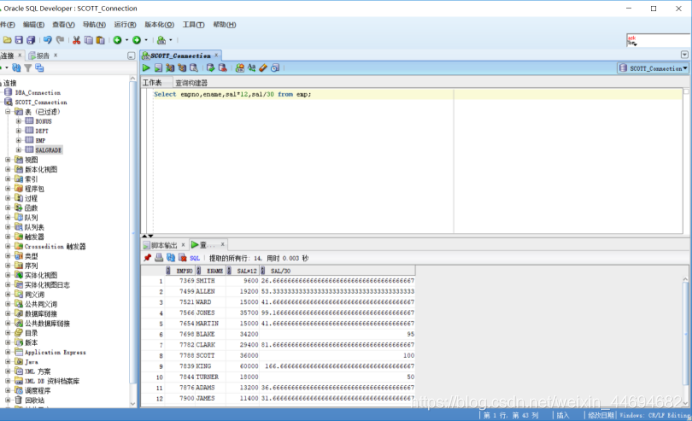Click the SQL Tuning Advisor icon
The width and height of the screenshot is (692, 421).
(194, 68)
